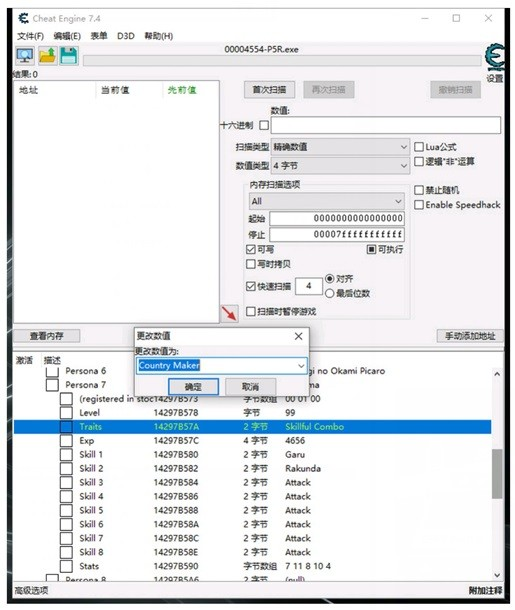
Task: Click the 撤销扫描 button
Action: pyautogui.click(x=455, y=90)
